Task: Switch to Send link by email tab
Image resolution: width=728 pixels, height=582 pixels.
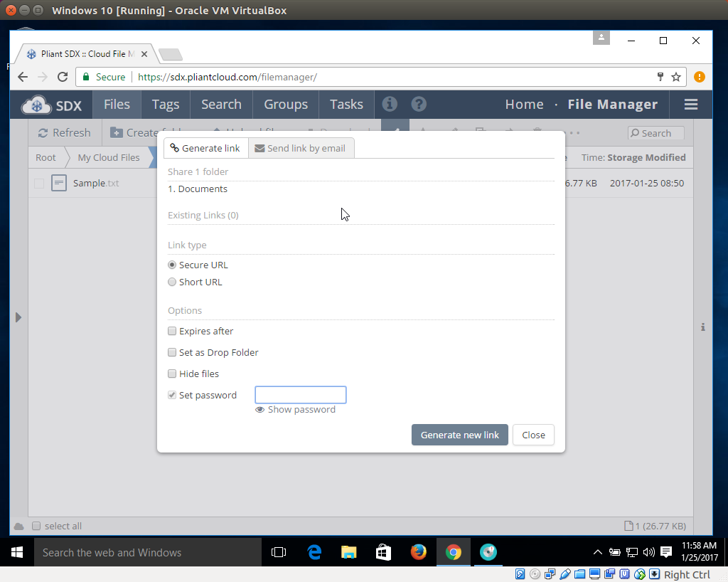Action: (301, 148)
